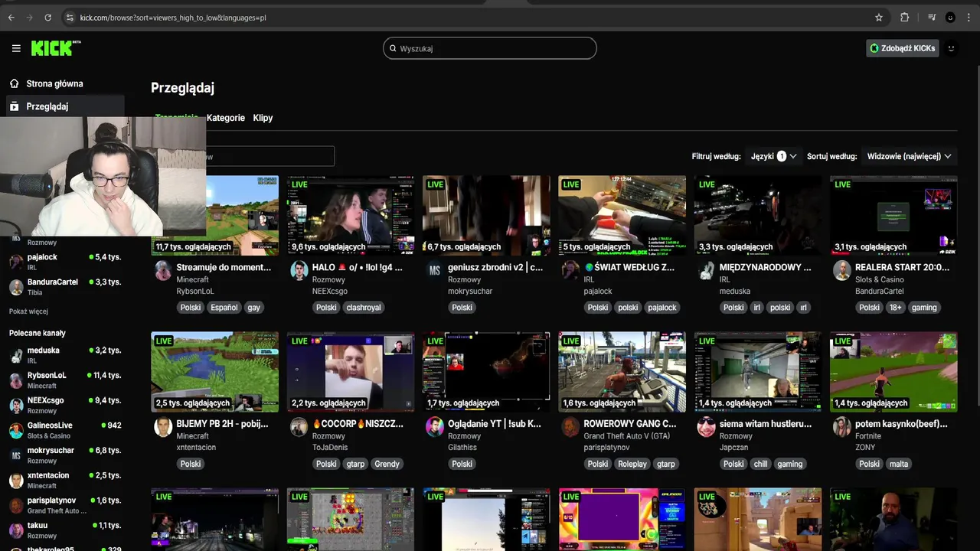Click Japczan avatar on stream card
The width and height of the screenshot is (980, 551).
706,427
